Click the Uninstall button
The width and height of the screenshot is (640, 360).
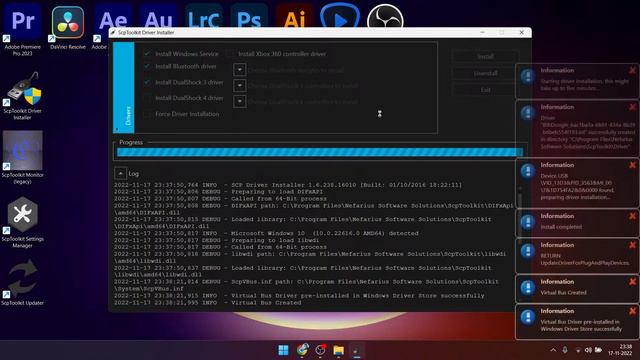485,73
